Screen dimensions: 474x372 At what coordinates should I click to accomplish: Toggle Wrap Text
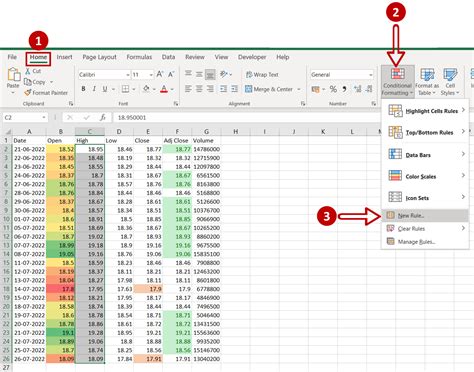click(262, 74)
